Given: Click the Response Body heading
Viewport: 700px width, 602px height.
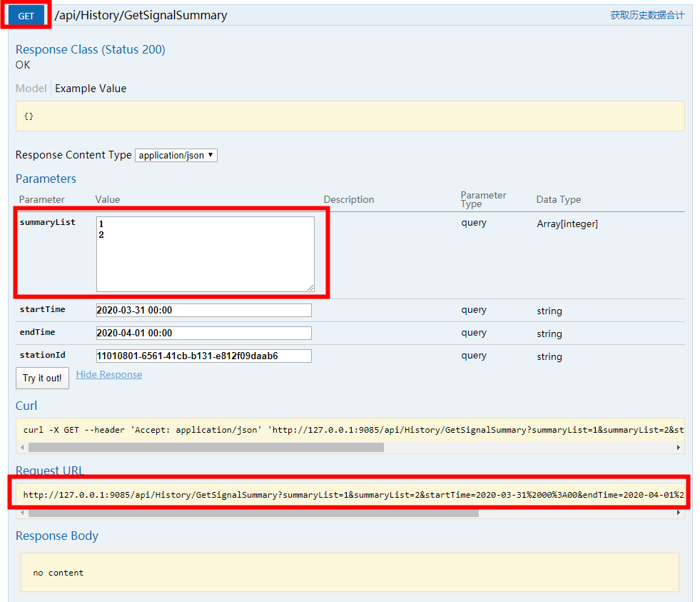Looking at the screenshot, I should (56, 536).
